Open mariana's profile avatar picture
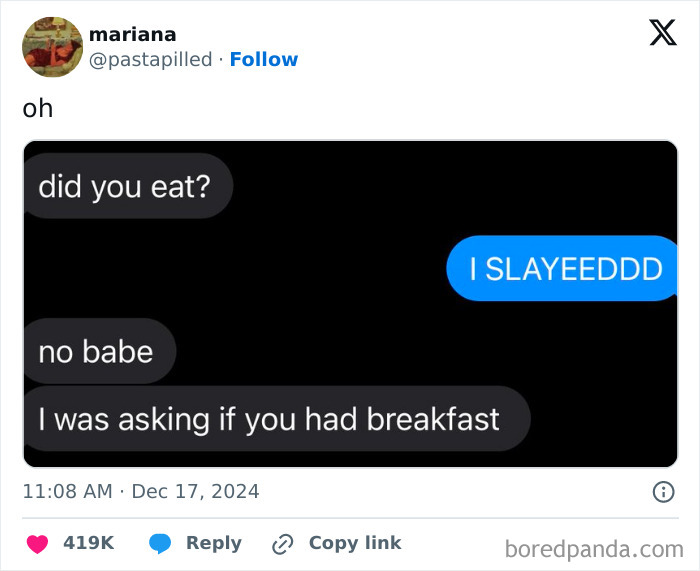700x571 pixels. click(x=52, y=46)
